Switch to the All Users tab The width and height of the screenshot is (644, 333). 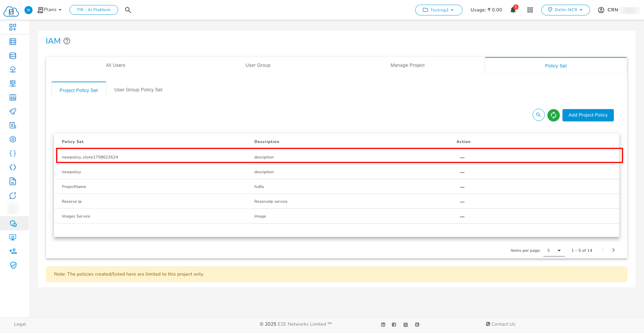point(115,65)
